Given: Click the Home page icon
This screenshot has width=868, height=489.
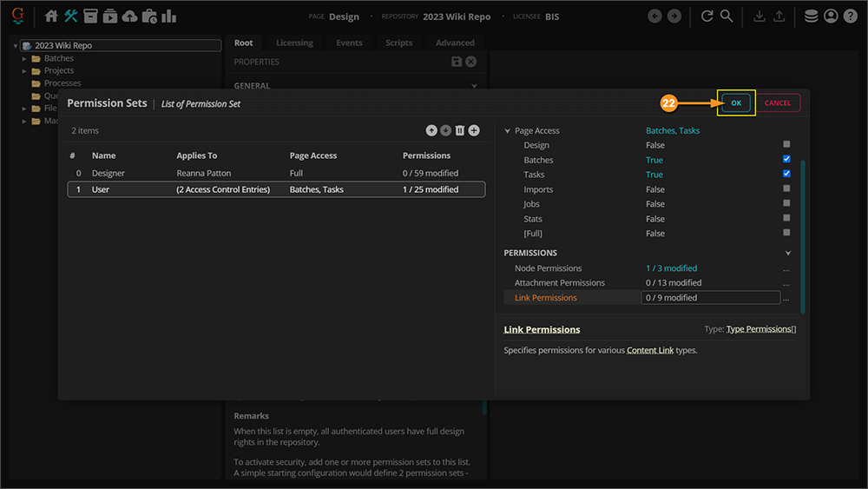Looking at the screenshot, I should point(51,17).
